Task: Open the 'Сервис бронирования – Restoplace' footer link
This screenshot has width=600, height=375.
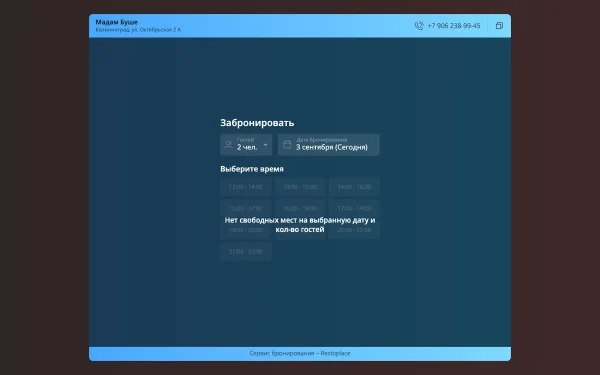Action: click(300, 353)
